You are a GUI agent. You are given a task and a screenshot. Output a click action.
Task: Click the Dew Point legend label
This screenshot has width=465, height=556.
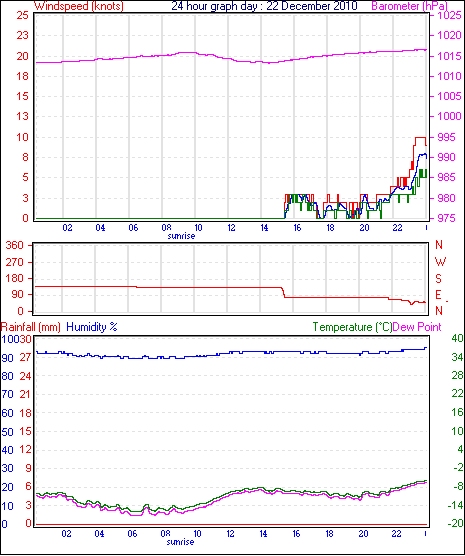417,327
